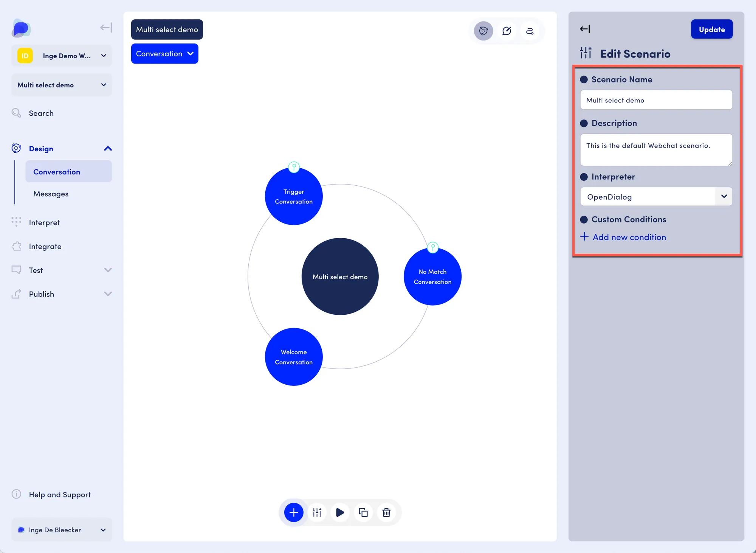Screen dimensions: 756x553
Task: Click the yellow ID workspace badge
Action: [x=25, y=56]
